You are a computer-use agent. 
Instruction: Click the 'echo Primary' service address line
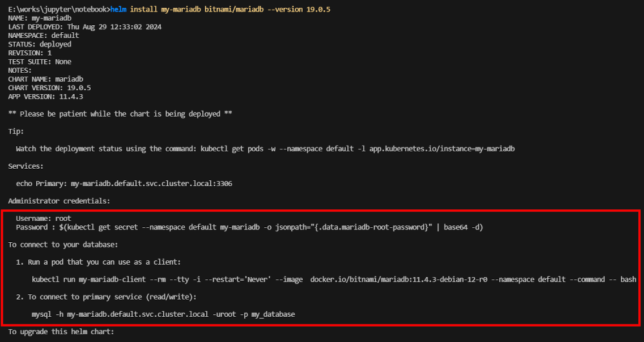click(124, 184)
